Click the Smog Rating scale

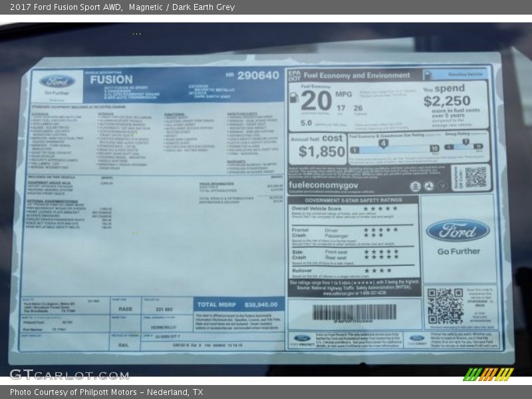click(464, 145)
